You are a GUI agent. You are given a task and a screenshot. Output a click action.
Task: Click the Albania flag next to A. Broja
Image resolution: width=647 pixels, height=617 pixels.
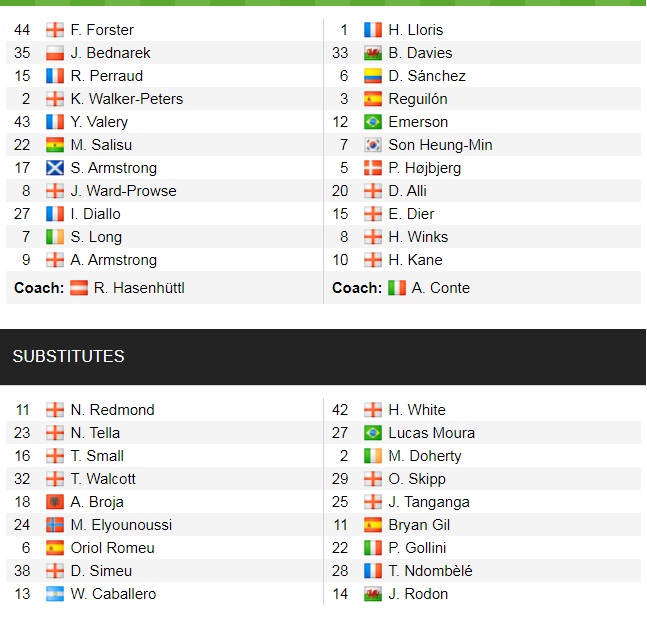[x=55, y=502]
